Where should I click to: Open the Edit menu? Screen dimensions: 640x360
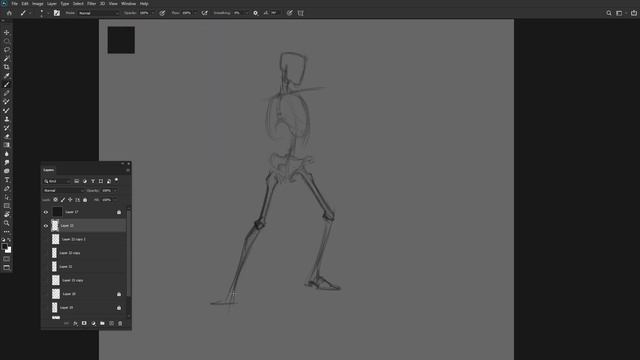(25, 4)
